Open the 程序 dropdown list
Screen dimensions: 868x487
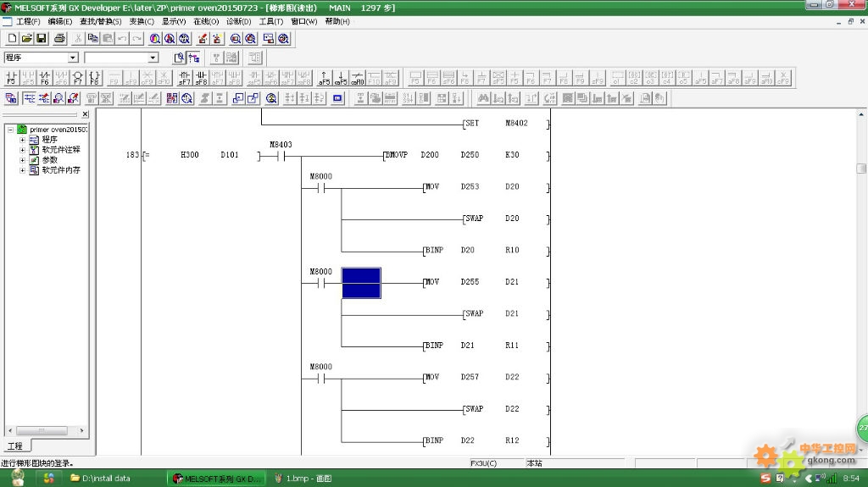coord(73,58)
